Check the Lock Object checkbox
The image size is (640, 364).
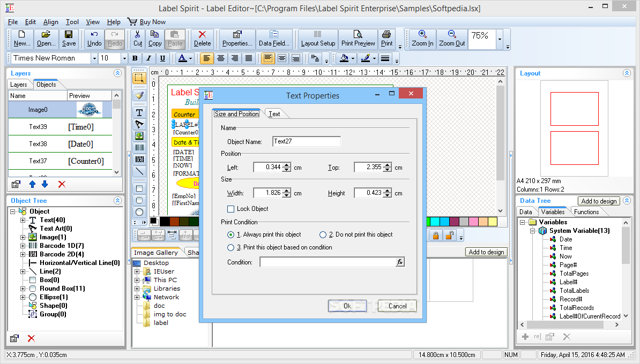pyautogui.click(x=230, y=209)
